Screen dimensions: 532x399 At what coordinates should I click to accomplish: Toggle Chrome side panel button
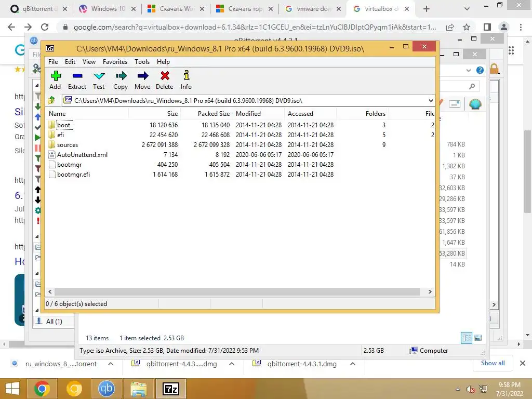point(487,27)
